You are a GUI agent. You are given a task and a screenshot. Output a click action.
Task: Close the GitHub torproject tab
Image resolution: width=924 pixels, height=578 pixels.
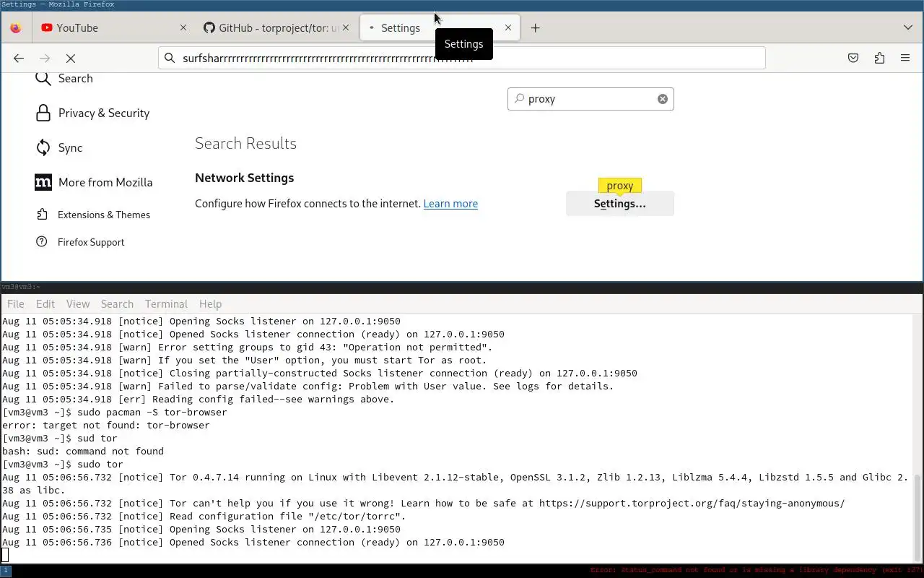pyautogui.click(x=346, y=28)
